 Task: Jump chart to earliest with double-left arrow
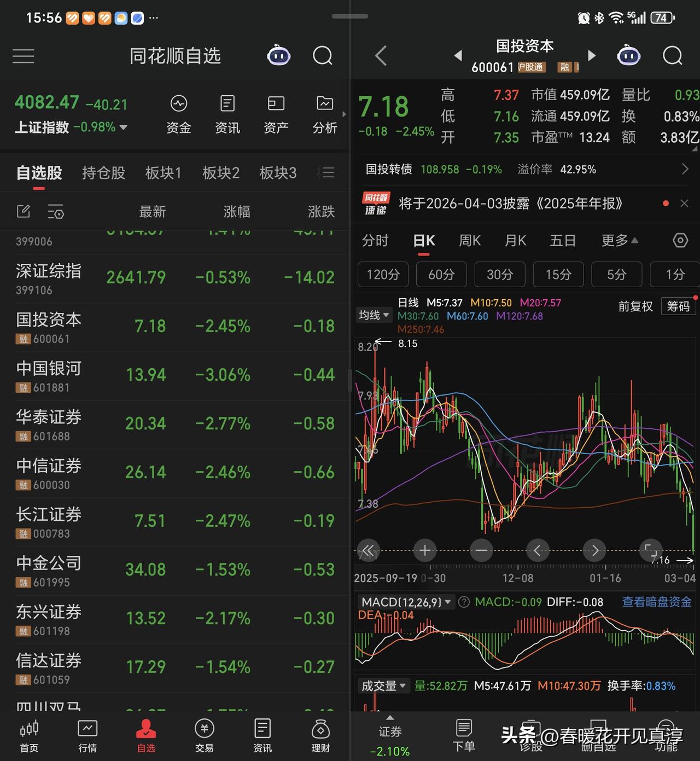(x=369, y=550)
